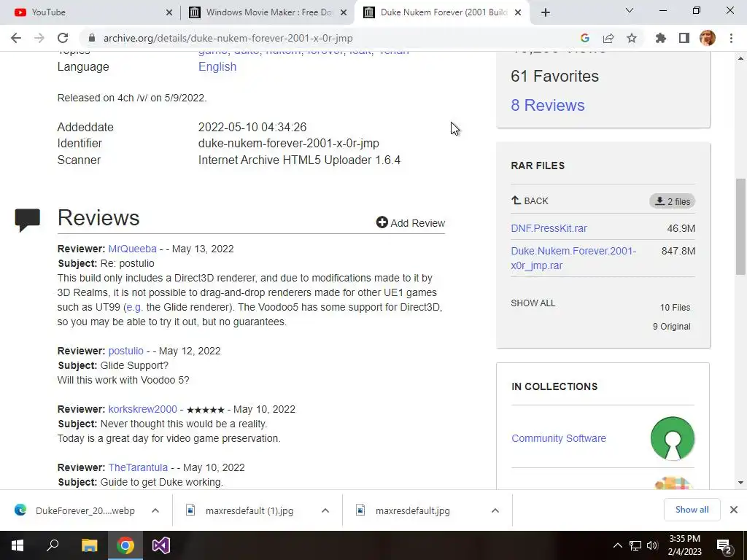Download DNF.PressKit.rar
This screenshot has width=747, height=560.
click(x=549, y=228)
